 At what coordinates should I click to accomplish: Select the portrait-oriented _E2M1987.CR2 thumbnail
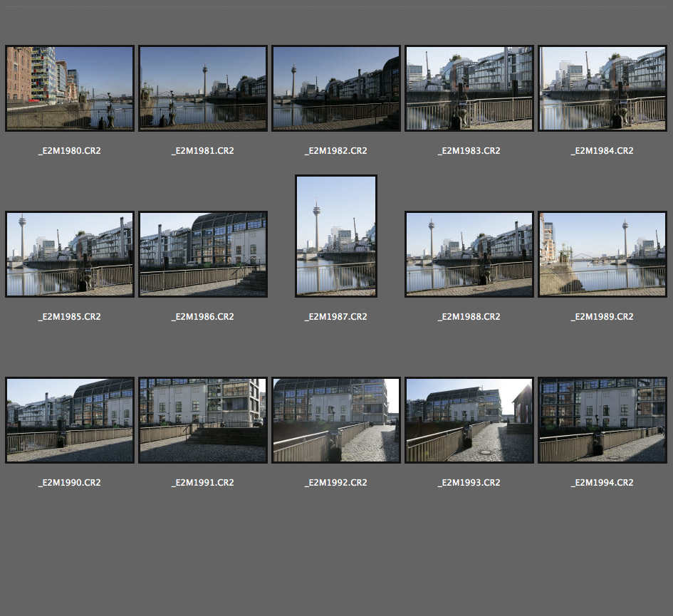pos(336,236)
